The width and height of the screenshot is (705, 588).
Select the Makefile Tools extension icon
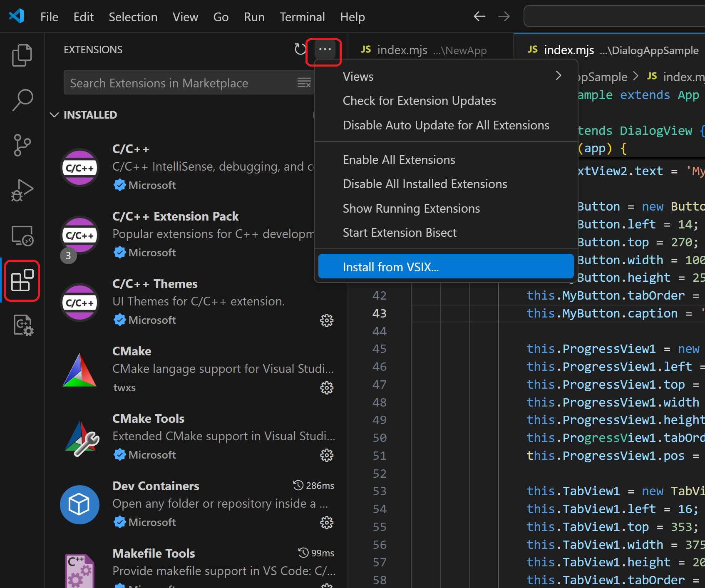coord(79,571)
